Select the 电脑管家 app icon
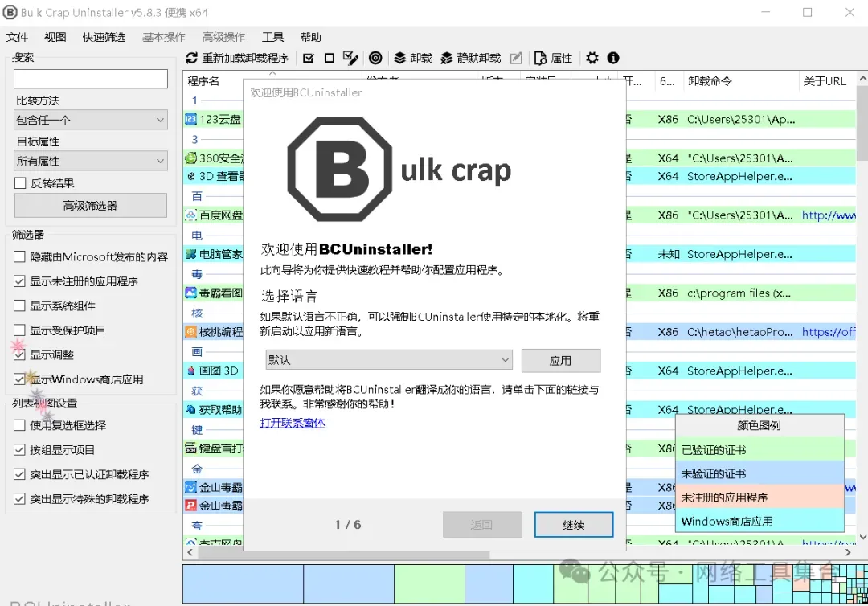 [191, 254]
